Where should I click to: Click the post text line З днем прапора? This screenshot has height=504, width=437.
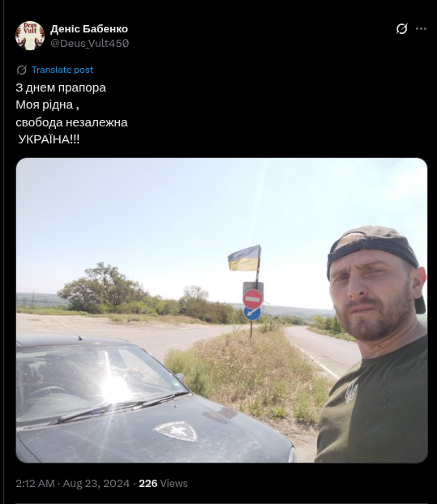tap(61, 88)
